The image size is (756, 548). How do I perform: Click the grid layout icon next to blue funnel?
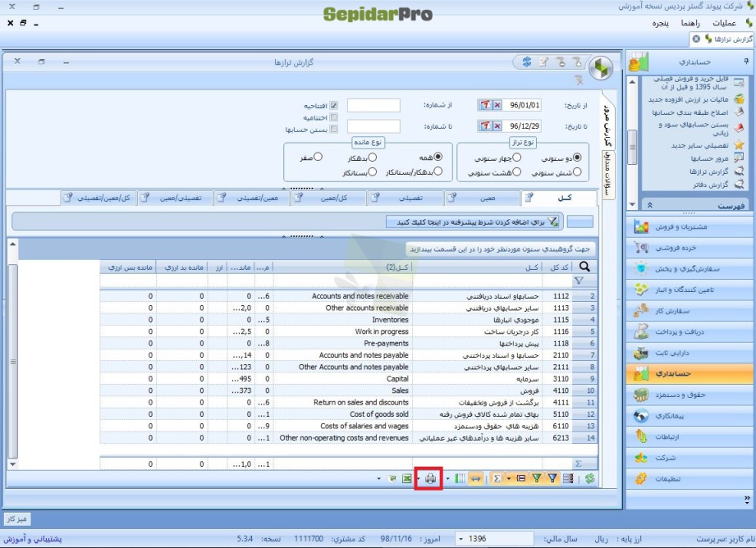pos(568,478)
